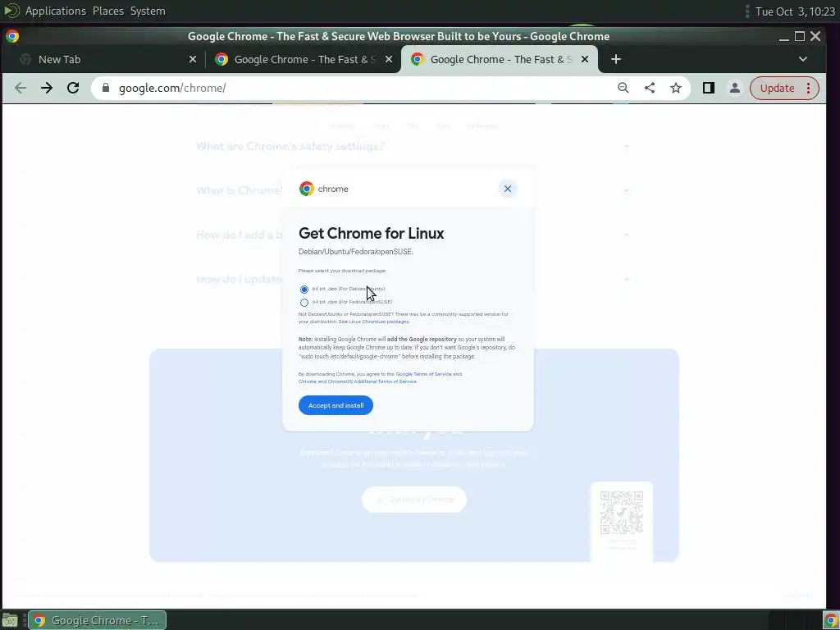
Task: Switch to second Google Chrome tab
Action: (304, 59)
